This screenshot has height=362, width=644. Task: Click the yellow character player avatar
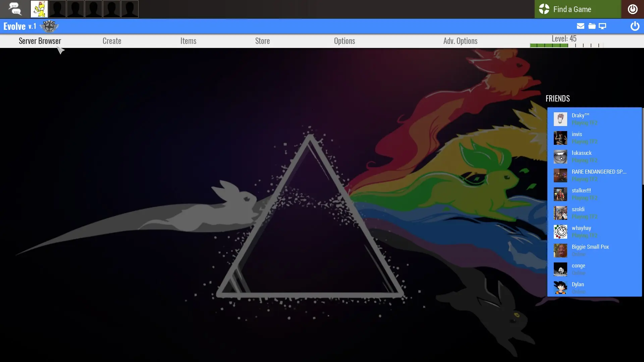39,9
